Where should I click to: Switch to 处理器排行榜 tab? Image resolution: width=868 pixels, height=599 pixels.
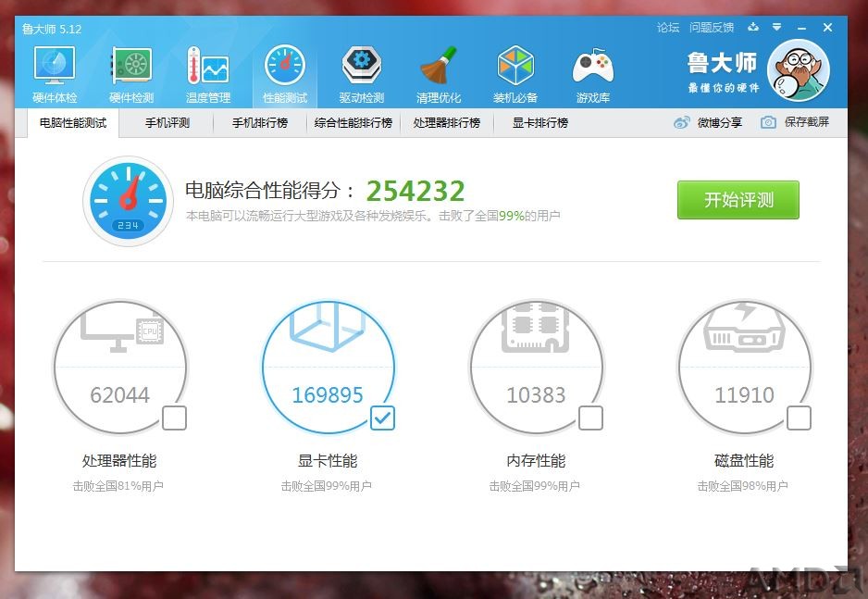447,123
